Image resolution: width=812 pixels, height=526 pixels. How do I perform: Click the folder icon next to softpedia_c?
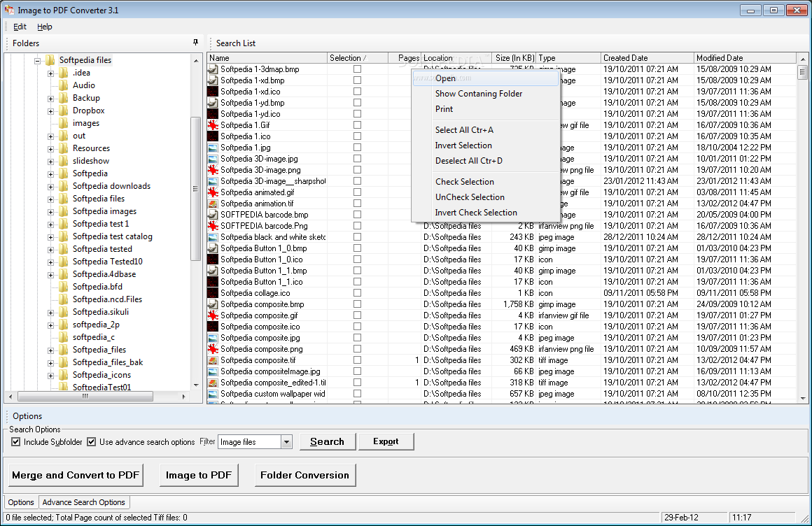[64, 337]
